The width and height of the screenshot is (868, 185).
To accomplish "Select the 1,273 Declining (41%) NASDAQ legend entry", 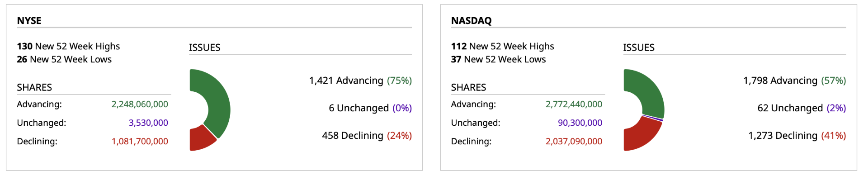I will pos(797,136).
